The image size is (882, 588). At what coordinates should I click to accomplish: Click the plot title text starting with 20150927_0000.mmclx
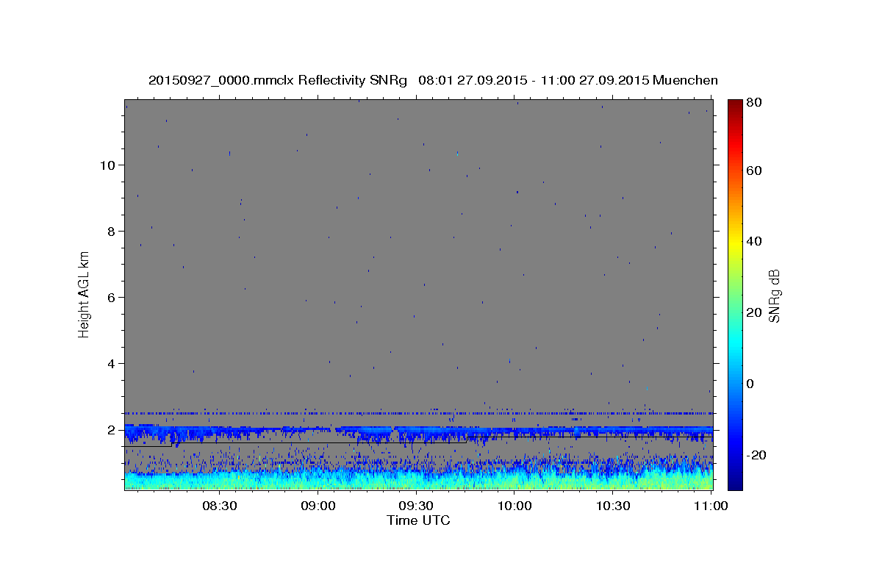(x=433, y=80)
